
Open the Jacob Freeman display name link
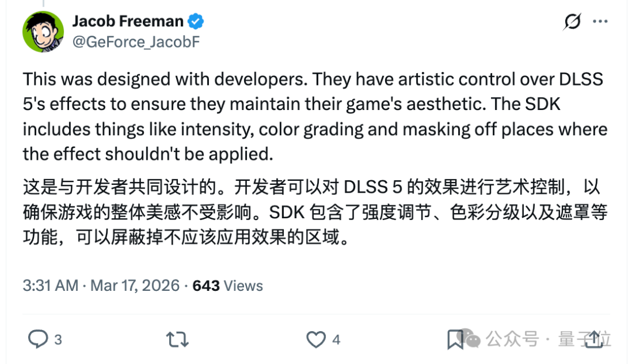[128, 22]
